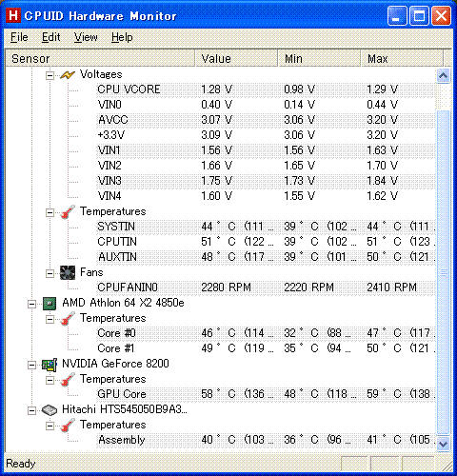
Task: Collapse the Hitachi HTS545050B9A3 node
Action: pyautogui.click(x=31, y=410)
